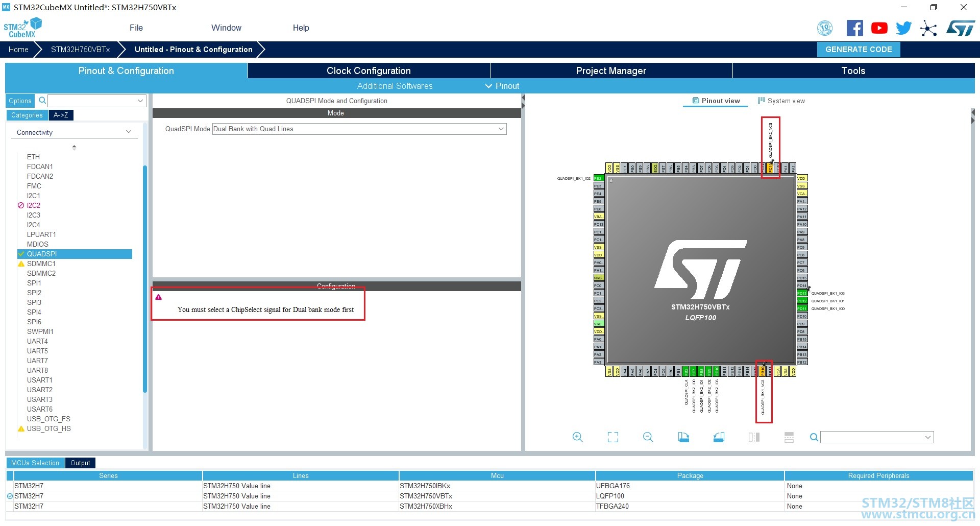This screenshot has width=980, height=526.
Task: Open Additional Softwares
Action: coord(395,86)
